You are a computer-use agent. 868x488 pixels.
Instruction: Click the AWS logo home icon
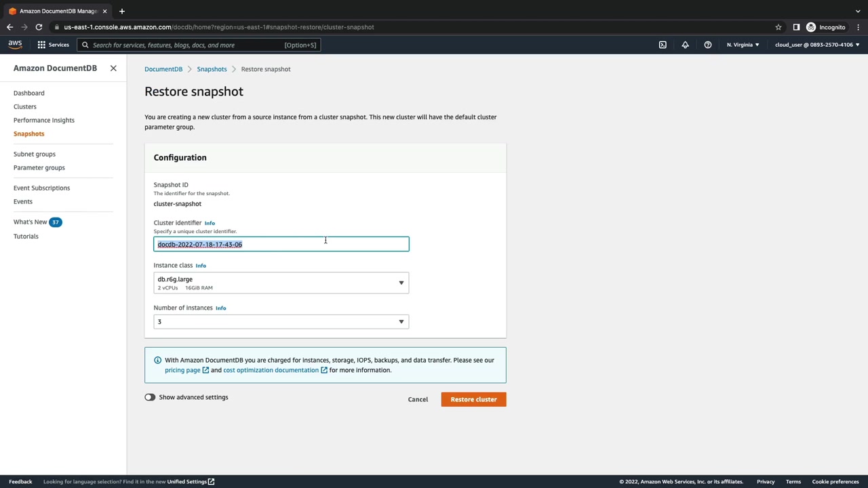coord(15,45)
